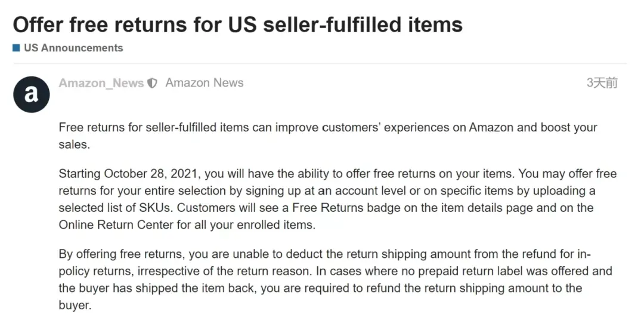This screenshot has width=644, height=323.
Task: Select the paragraph mentioning boosting your sales
Action: (x=328, y=136)
